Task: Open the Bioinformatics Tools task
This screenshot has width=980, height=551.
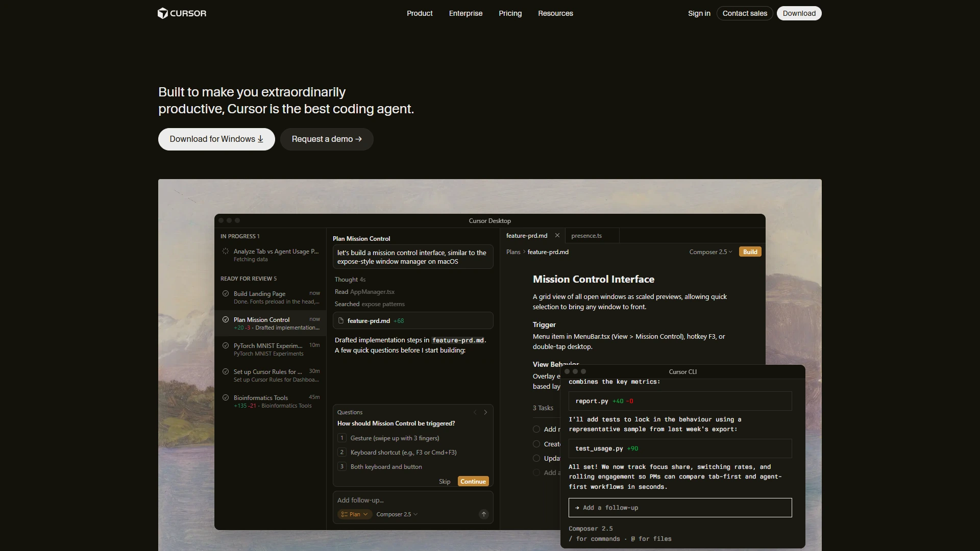Action: pos(271,402)
